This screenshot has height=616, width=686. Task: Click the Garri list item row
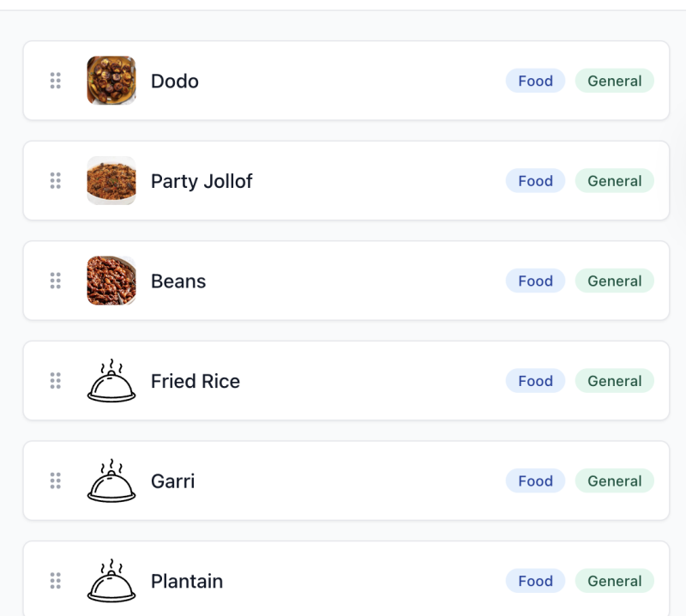click(x=343, y=481)
